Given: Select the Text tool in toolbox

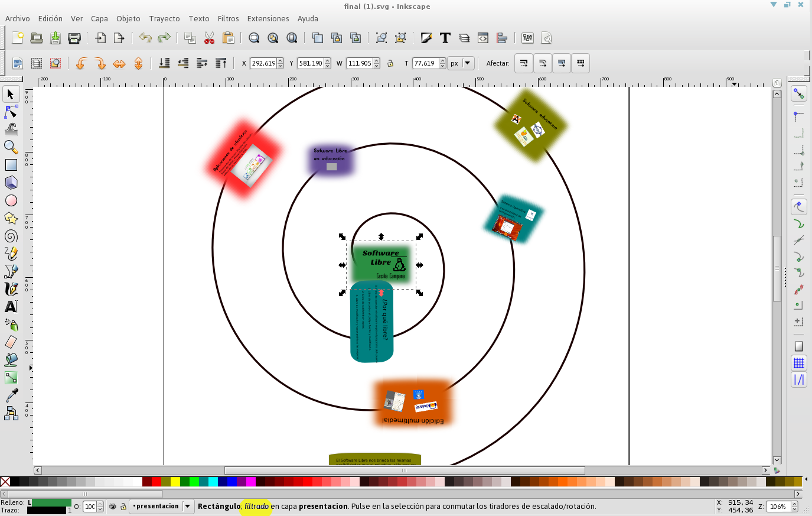Looking at the screenshot, I should (x=11, y=307).
